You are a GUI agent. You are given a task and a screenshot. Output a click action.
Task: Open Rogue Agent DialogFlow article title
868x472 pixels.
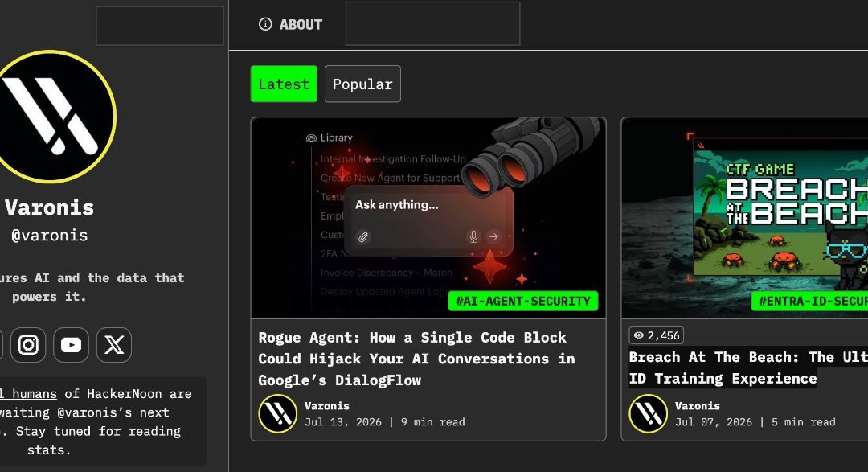[416, 359]
